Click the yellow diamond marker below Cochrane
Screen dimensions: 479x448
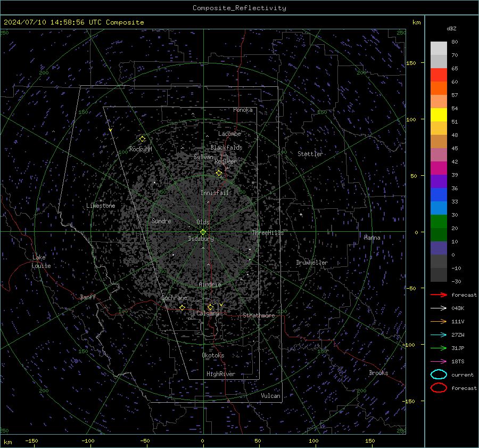[x=183, y=308]
